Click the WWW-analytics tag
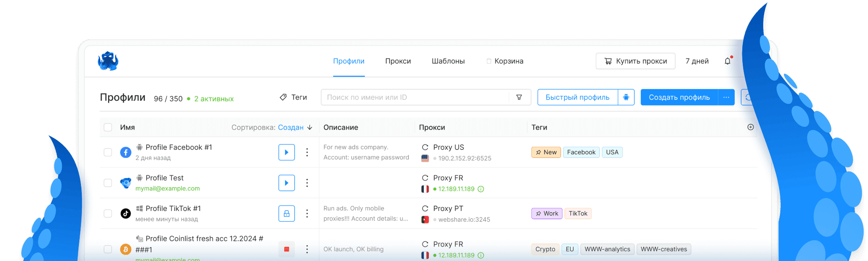868x261 pixels. click(607, 249)
